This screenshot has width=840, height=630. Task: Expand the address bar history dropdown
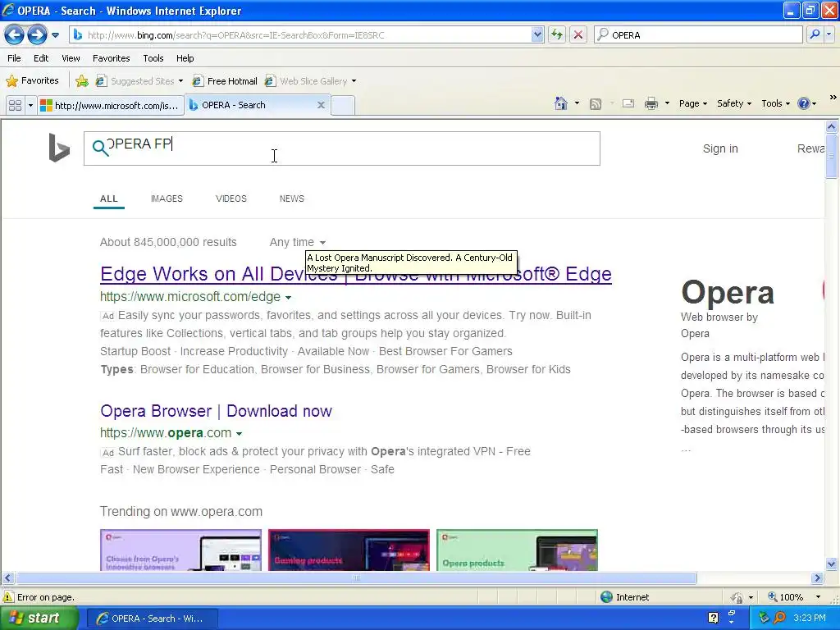tap(537, 34)
